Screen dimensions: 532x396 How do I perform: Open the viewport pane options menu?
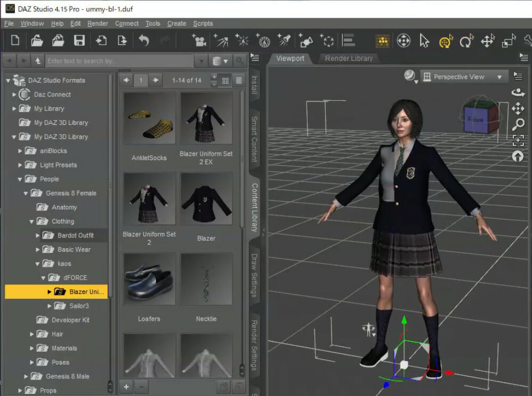524,58
